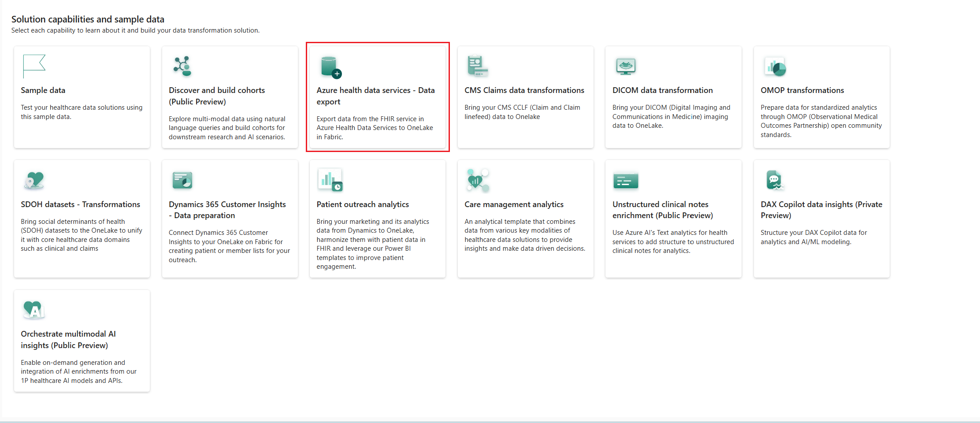Select the DICOM data transformation title

(x=662, y=90)
